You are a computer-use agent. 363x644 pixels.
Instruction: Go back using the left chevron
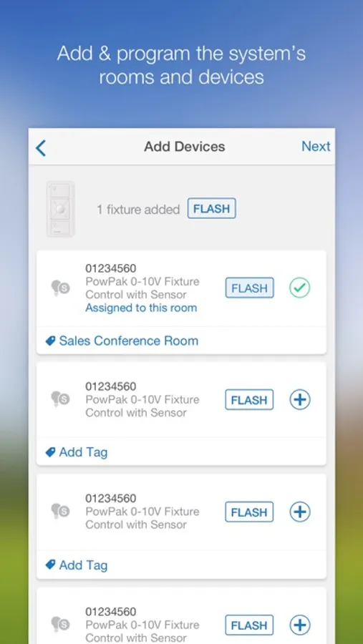[x=41, y=148]
